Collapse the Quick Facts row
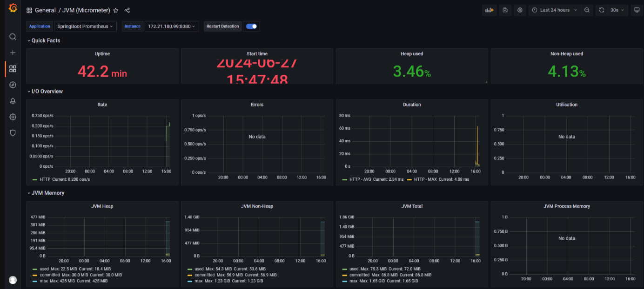The image size is (644, 289). [x=44, y=40]
